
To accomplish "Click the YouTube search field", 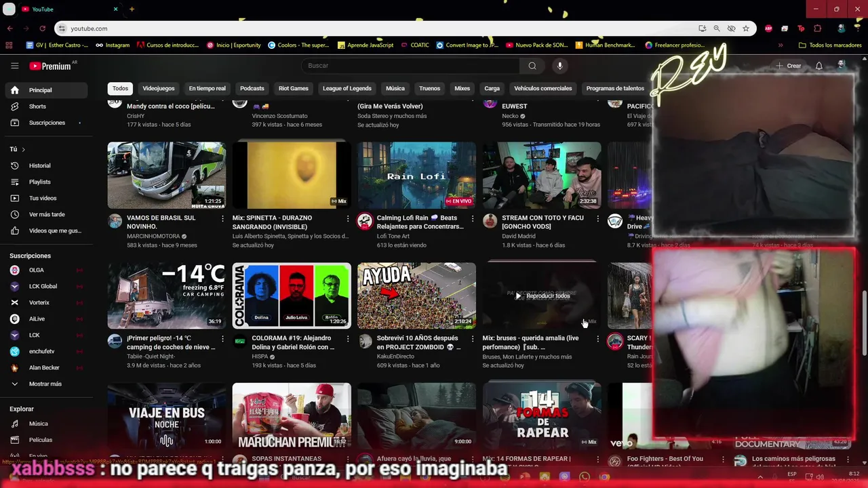I will (x=410, y=66).
